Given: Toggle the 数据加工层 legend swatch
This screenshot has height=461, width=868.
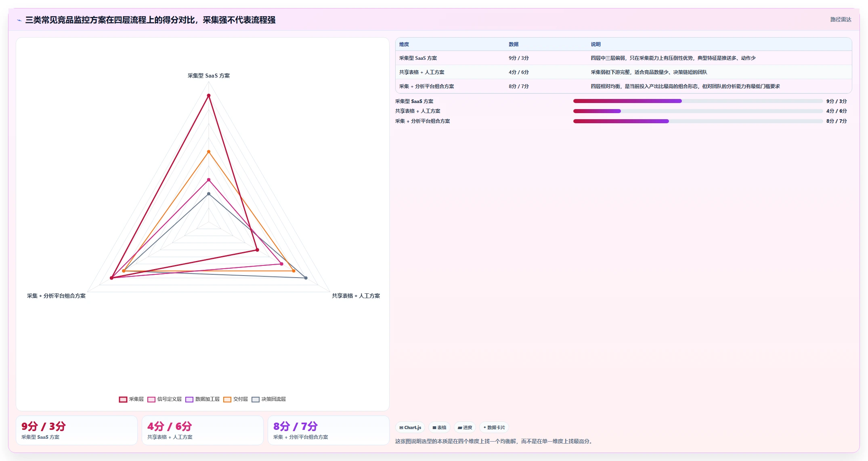Looking at the screenshot, I should coord(189,399).
